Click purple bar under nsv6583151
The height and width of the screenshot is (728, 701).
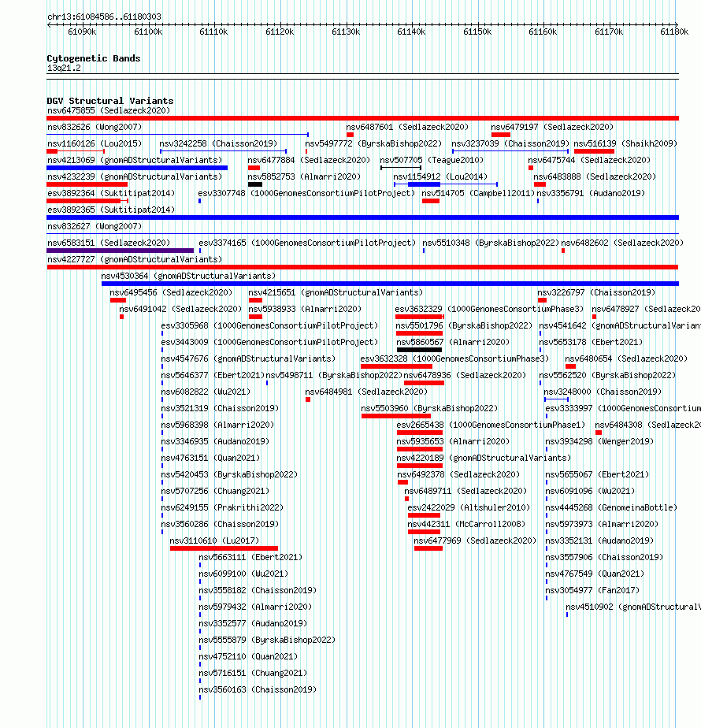click(121, 251)
